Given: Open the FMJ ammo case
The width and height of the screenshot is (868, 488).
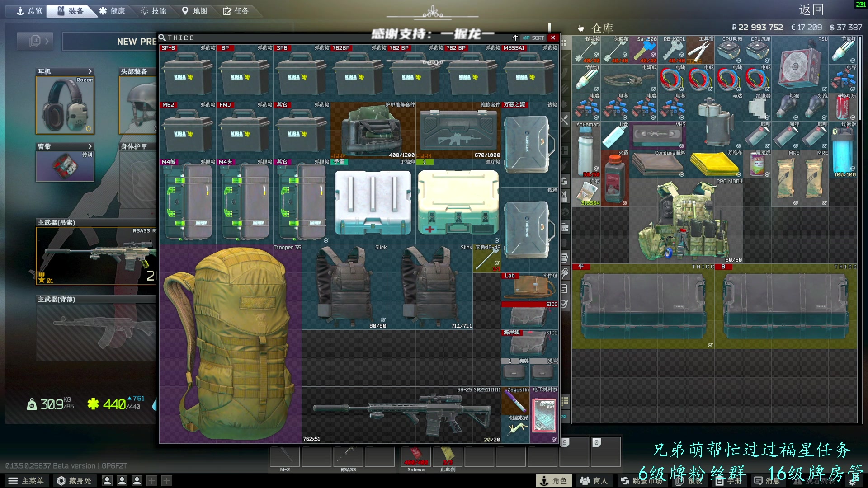Looking at the screenshot, I should 245,130.
